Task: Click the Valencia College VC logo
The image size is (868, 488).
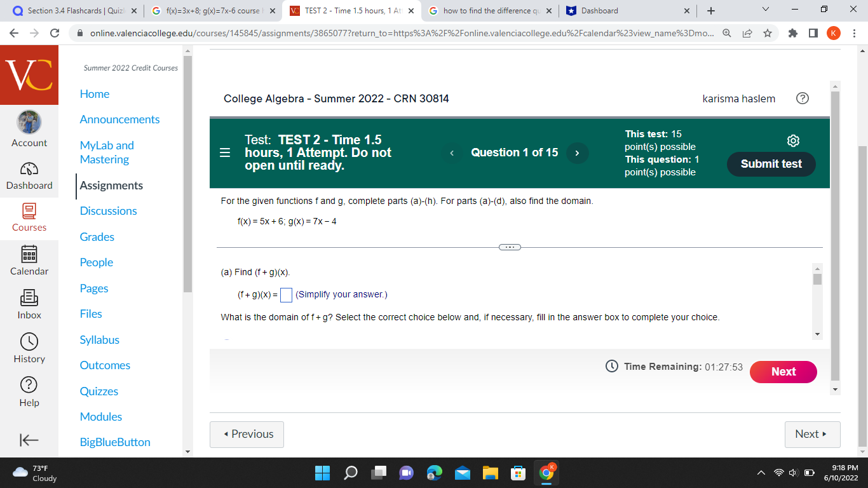Action: click(29, 75)
